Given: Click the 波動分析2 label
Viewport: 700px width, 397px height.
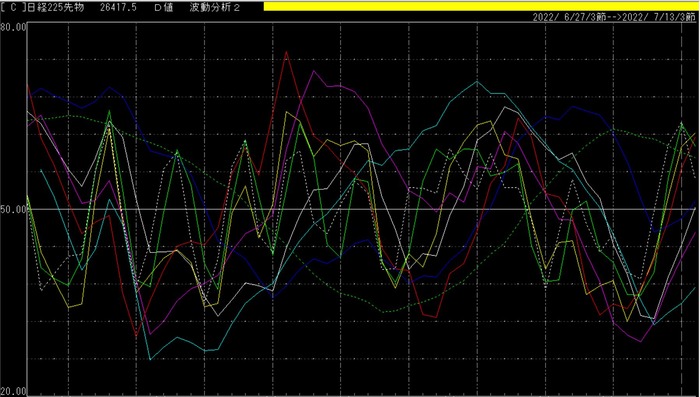Looking at the screenshot, I should pos(216,8).
